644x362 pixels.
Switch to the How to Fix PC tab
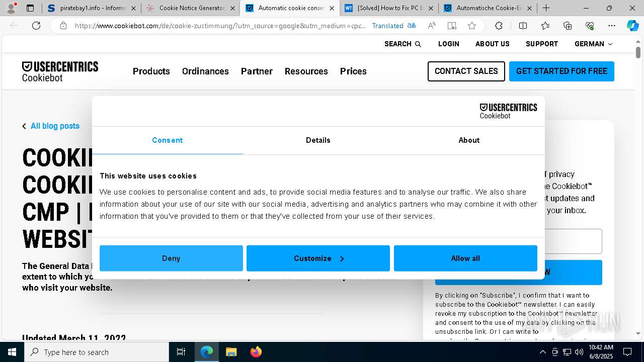click(x=389, y=8)
